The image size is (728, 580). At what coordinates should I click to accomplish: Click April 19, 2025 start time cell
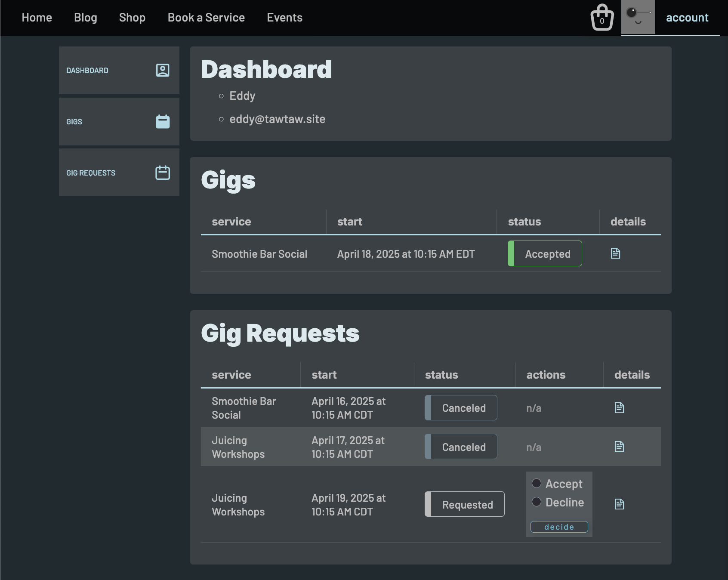pos(349,505)
